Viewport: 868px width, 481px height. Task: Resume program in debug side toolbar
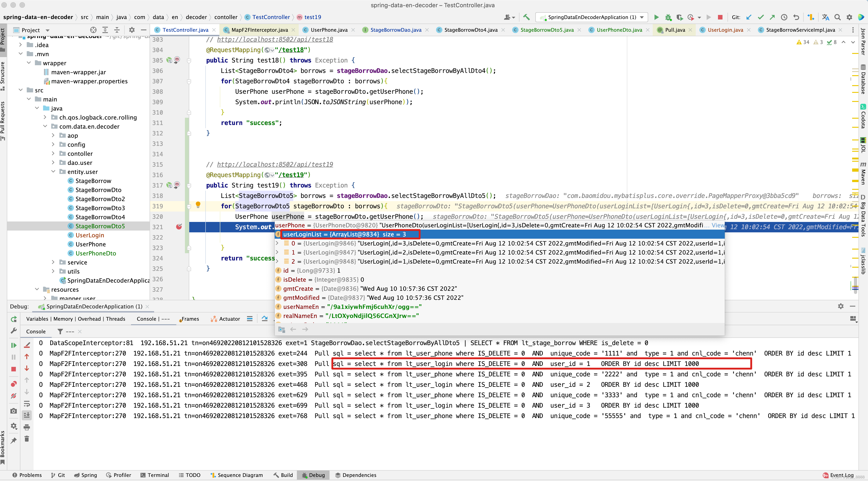(13, 345)
